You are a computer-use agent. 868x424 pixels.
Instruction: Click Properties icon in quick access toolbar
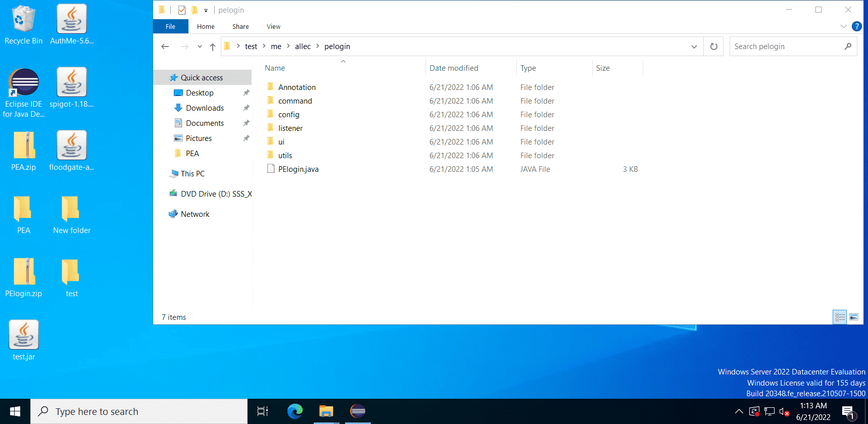pyautogui.click(x=182, y=10)
